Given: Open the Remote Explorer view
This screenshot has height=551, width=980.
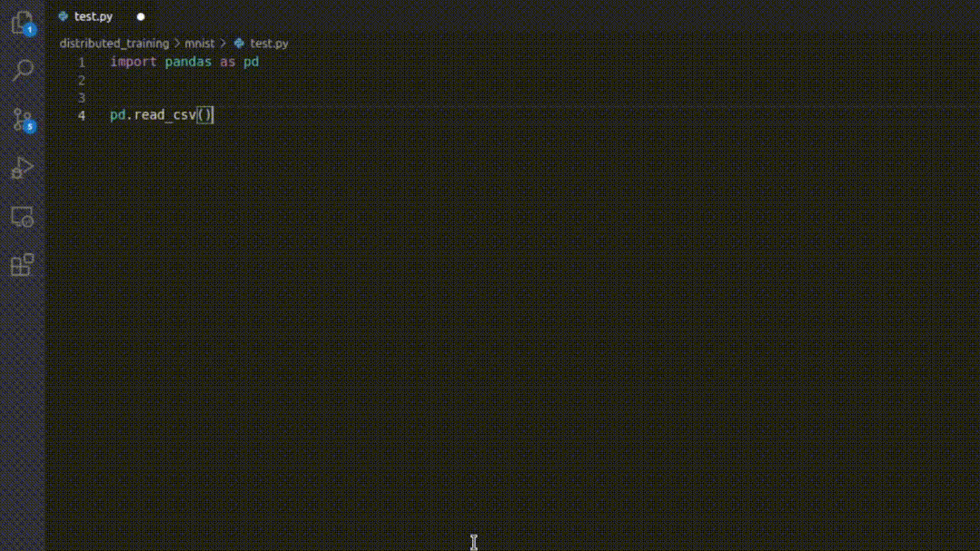Looking at the screenshot, I should click(x=22, y=216).
